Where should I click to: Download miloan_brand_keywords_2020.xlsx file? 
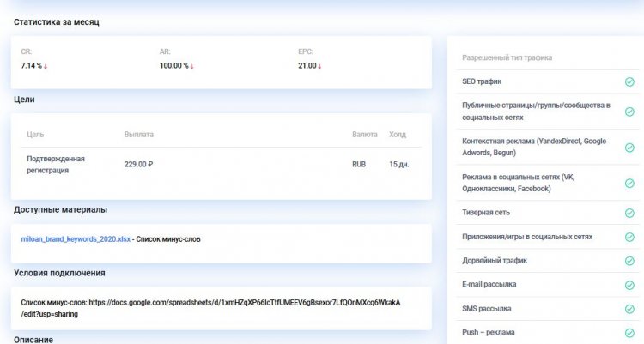click(x=76, y=239)
